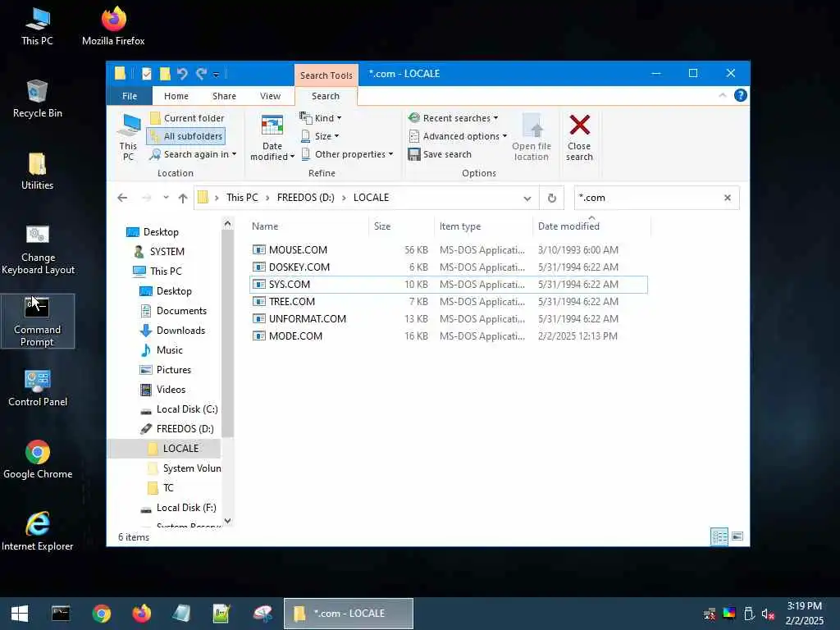Toggle All subfolders search scope
The height and width of the screenshot is (630, 840).
186,136
